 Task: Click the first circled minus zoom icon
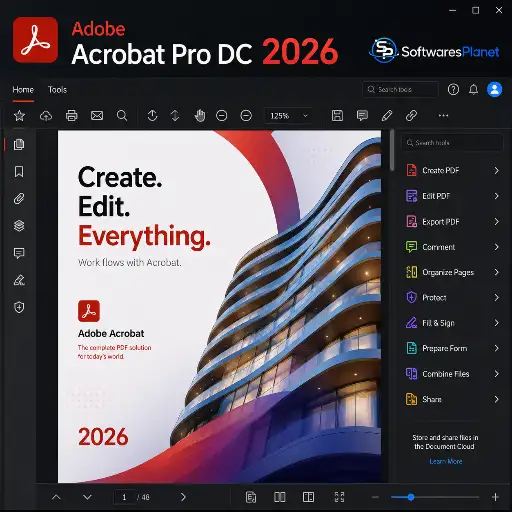coord(221,116)
